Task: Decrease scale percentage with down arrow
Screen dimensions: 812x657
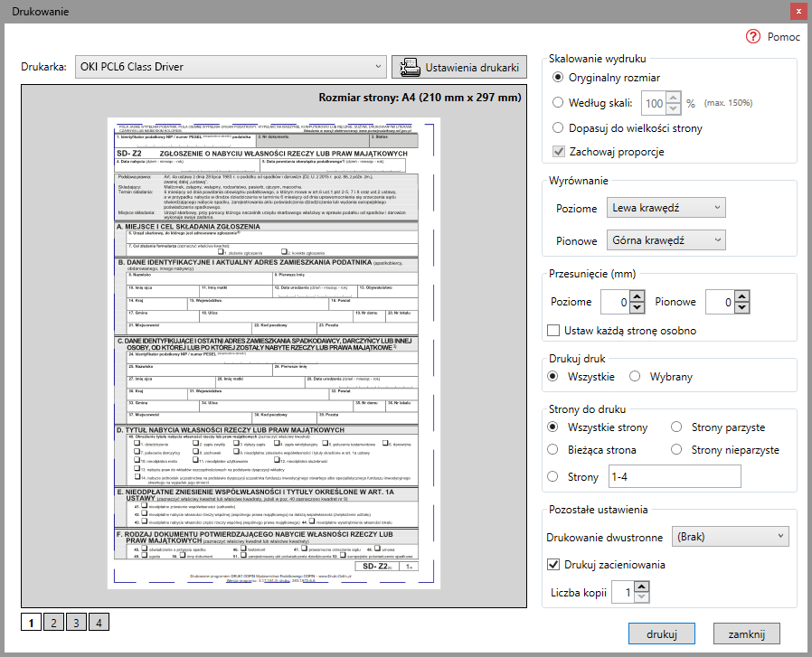Action: 674,109
